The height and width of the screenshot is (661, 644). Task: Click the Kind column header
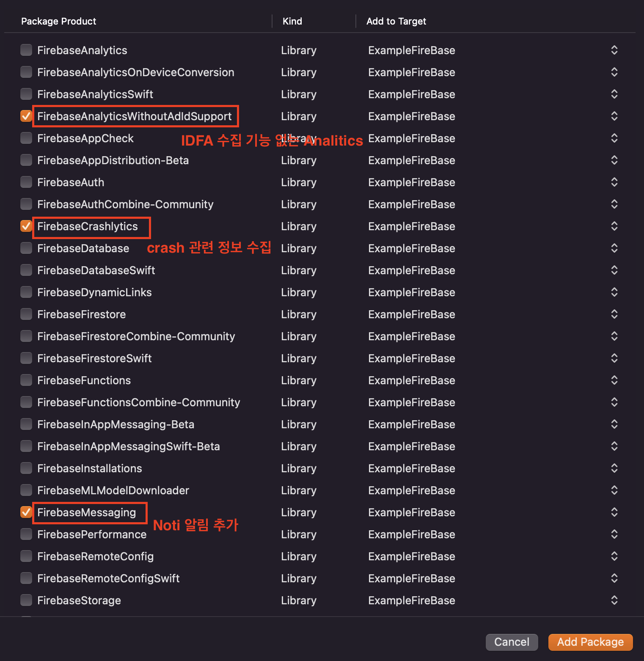pos(292,21)
